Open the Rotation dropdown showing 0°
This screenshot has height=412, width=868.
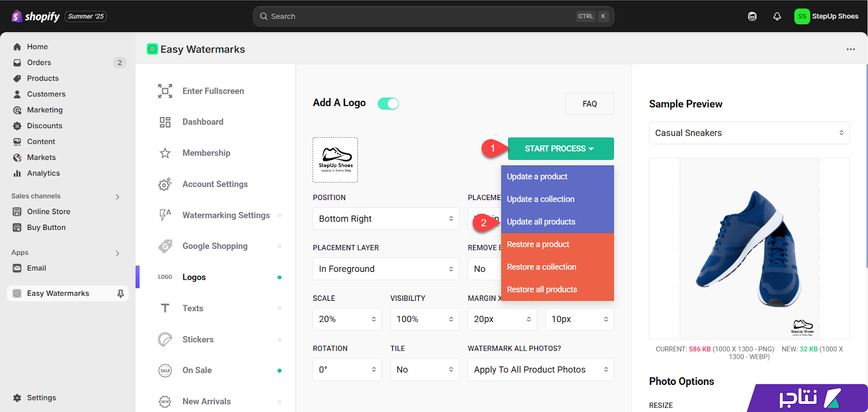point(347,370)
